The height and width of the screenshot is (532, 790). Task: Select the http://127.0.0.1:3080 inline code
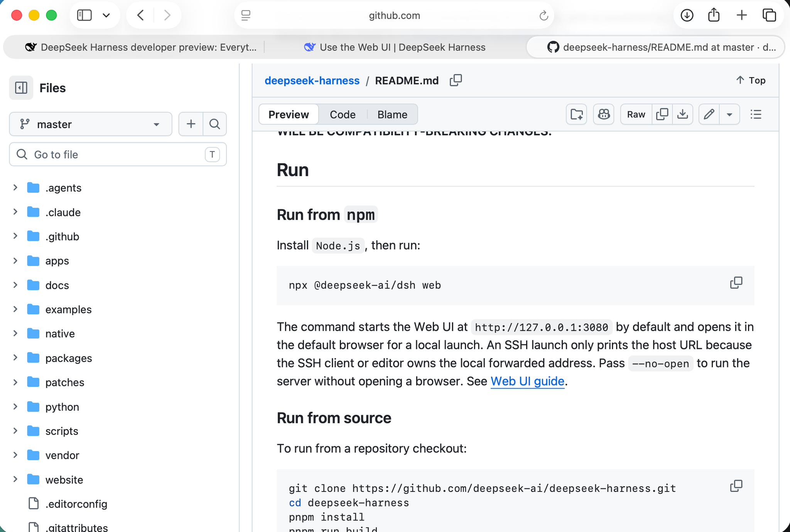(x=542, y=327)
